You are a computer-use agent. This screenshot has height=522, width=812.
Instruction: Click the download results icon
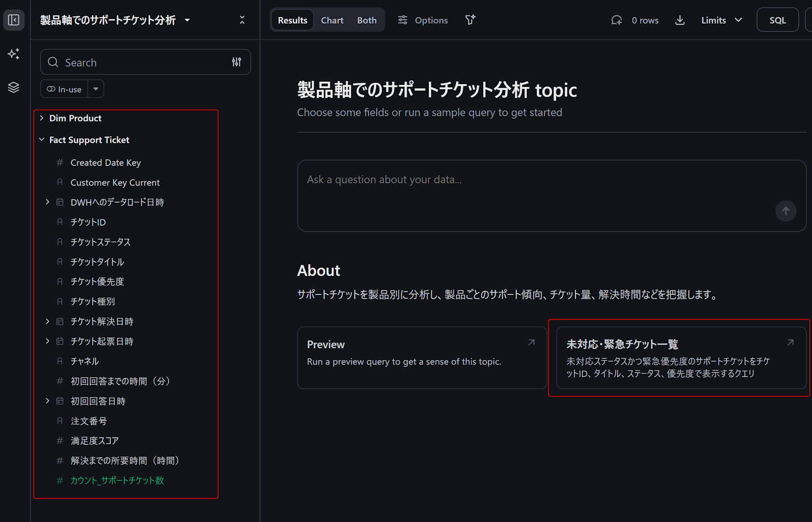(x=680, y=20)
